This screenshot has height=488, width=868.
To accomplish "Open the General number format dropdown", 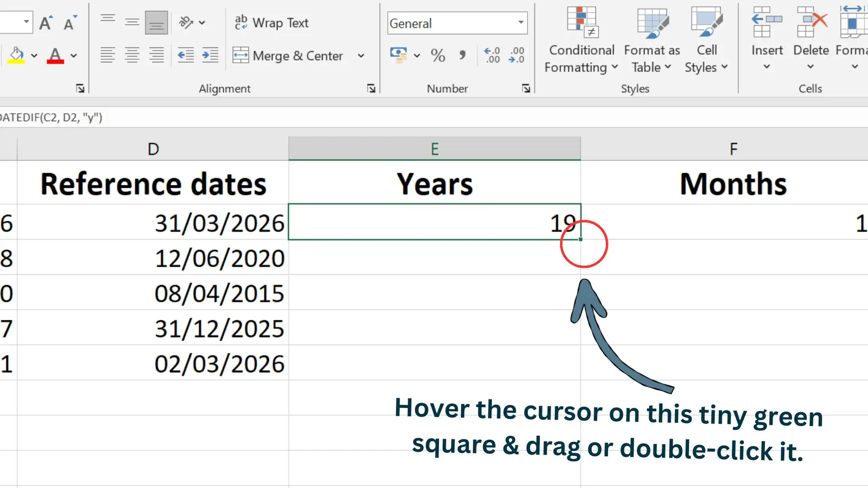I will click(520, 23).
